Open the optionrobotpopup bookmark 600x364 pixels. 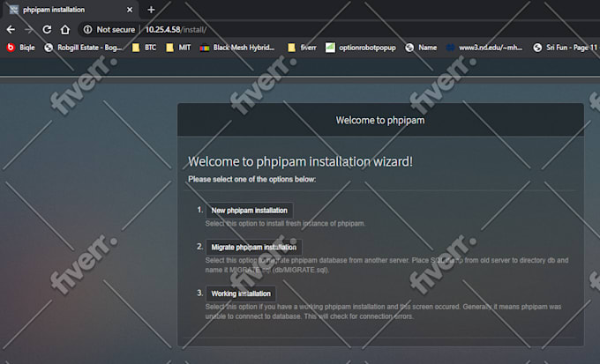[361, 48]
